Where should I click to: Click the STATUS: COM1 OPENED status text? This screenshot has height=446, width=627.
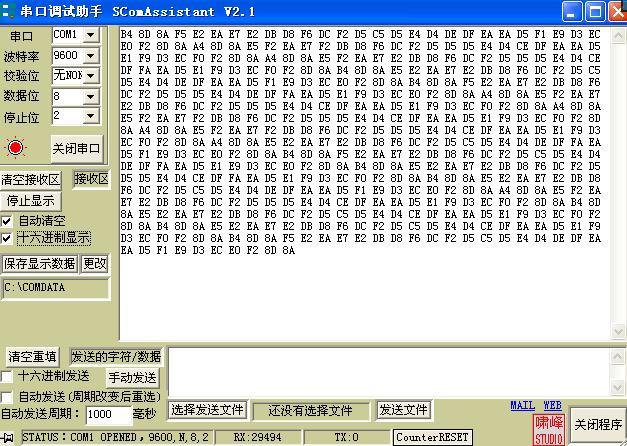(116, 437)
